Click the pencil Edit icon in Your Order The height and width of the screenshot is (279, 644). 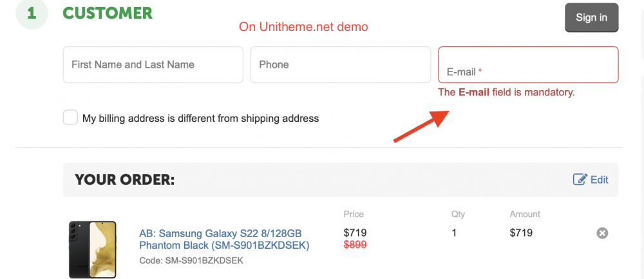click(580, 180)
